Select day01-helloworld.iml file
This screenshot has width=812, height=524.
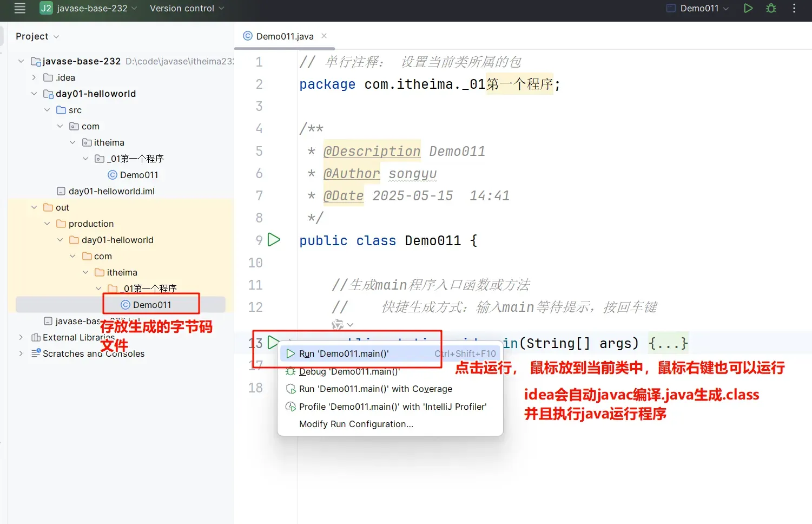pos(105,191)
